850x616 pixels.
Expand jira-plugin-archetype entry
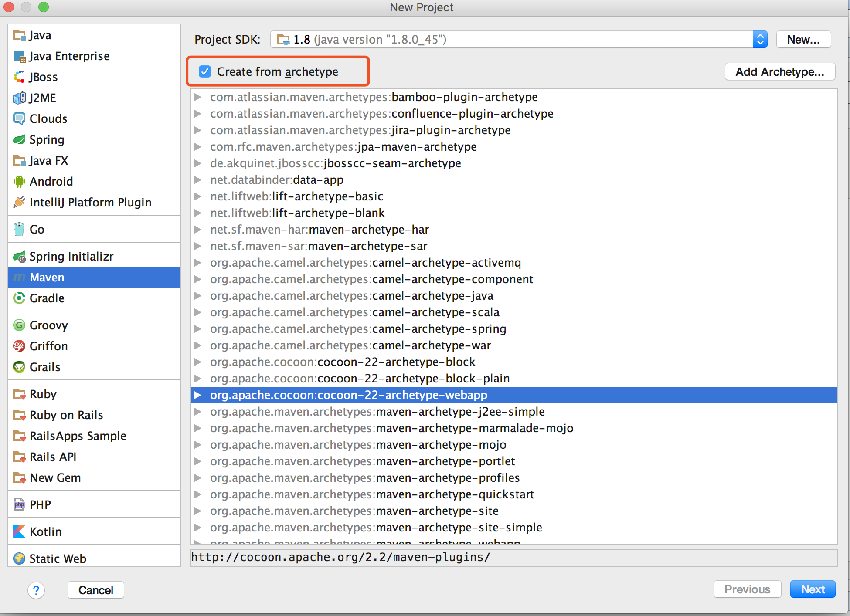(x=198, y=130)
